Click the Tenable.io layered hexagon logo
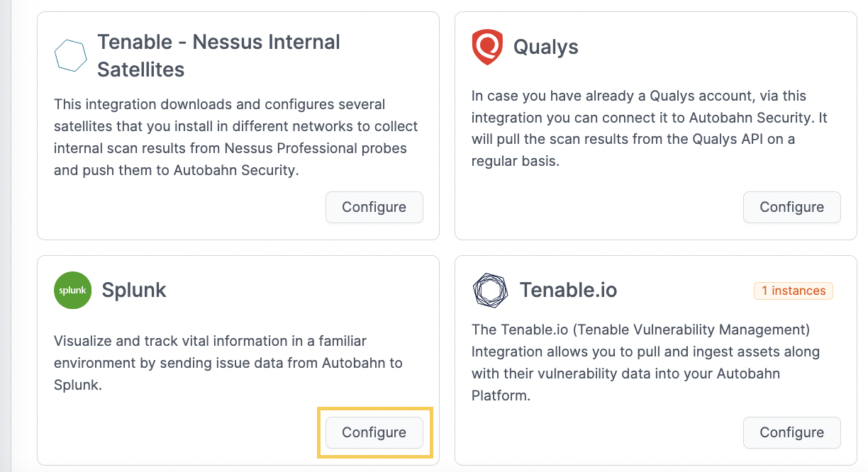This screenshot has height=472, width=868. (490, 290)
